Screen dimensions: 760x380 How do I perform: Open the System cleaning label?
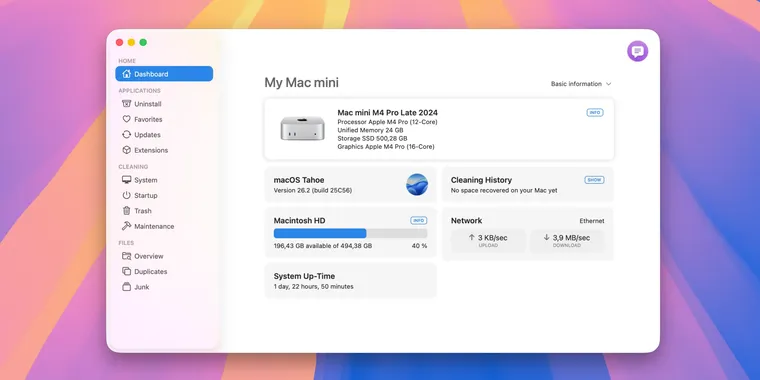pyautogui.click(x=146, y=180)
